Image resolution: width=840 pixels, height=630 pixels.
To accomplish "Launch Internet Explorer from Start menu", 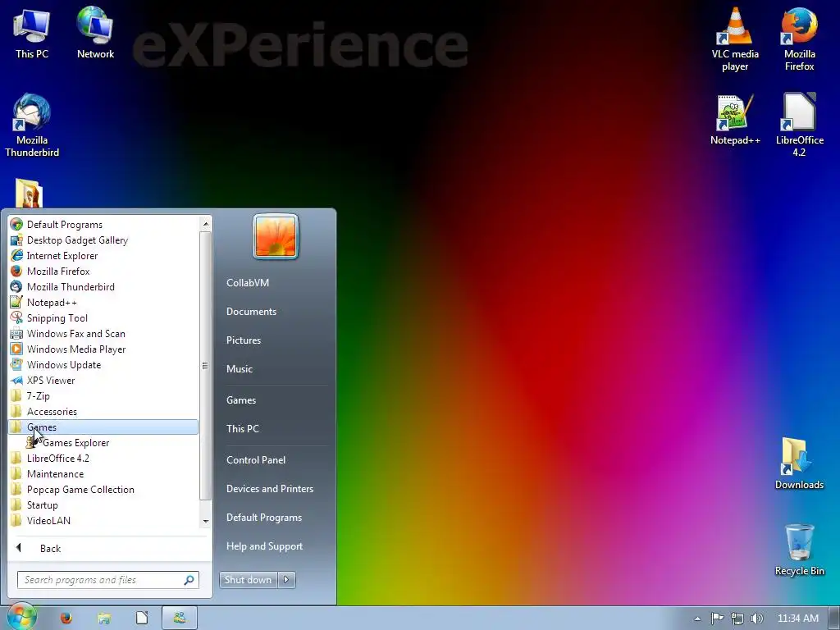I will (x=103, y=256).
